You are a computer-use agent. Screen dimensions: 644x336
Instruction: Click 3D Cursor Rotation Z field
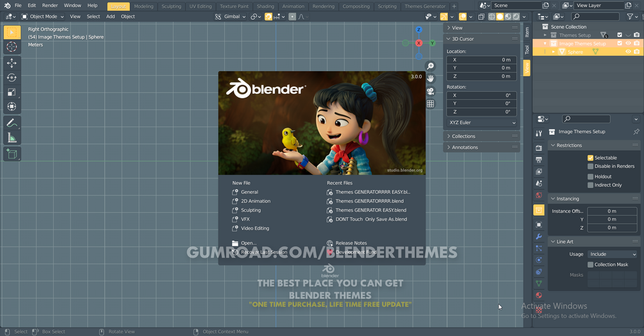click(482, 112)
